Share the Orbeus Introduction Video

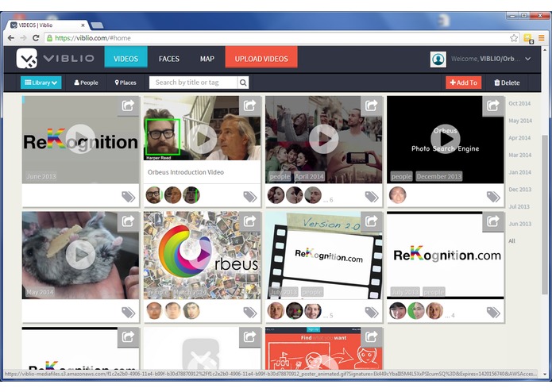249,106
